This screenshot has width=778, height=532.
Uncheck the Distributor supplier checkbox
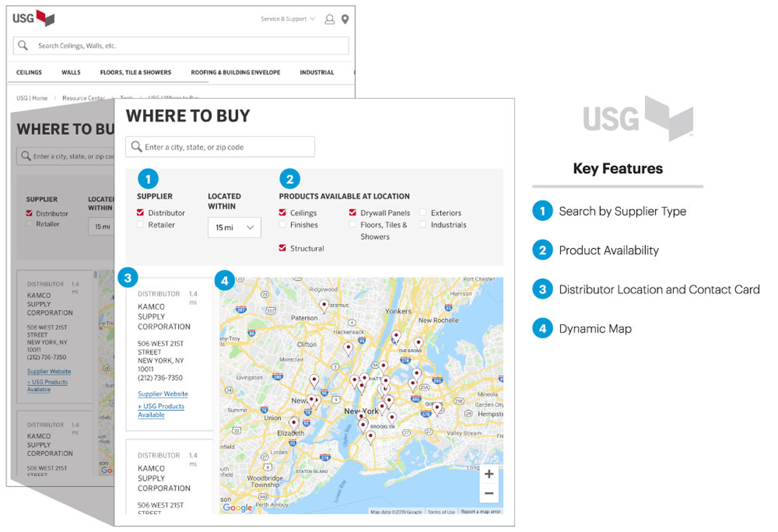[x=141, y=212]
